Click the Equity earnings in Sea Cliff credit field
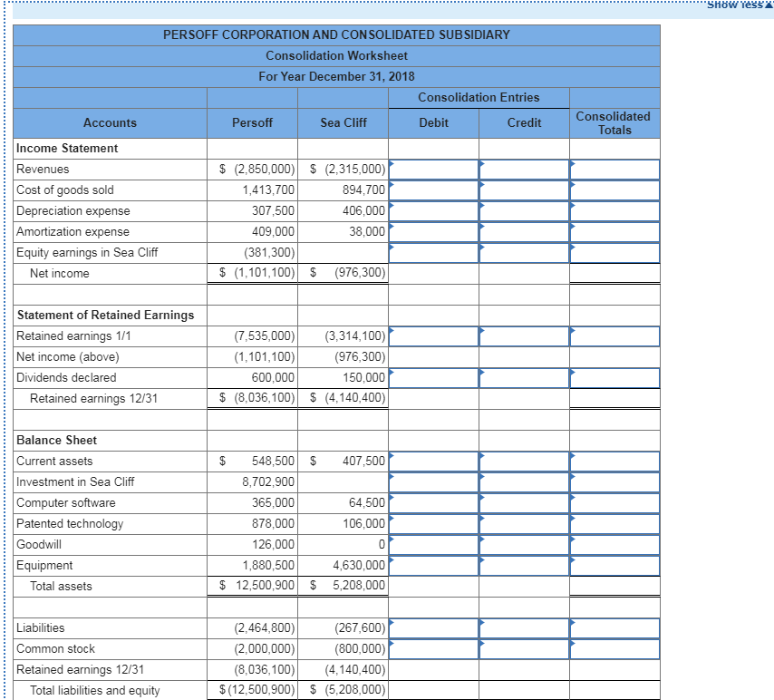Screen dimensions: 774x700 click(x=524, y=252)
